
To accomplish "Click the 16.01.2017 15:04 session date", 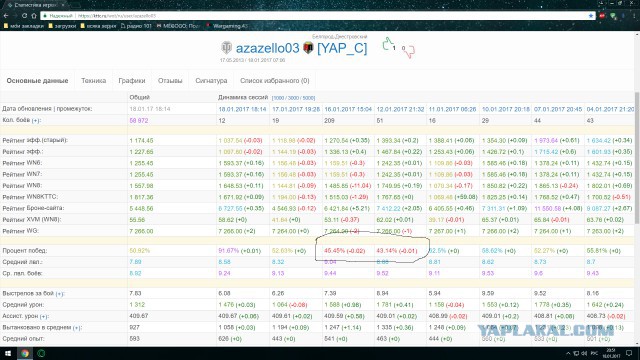I will (x=348, y=109).
